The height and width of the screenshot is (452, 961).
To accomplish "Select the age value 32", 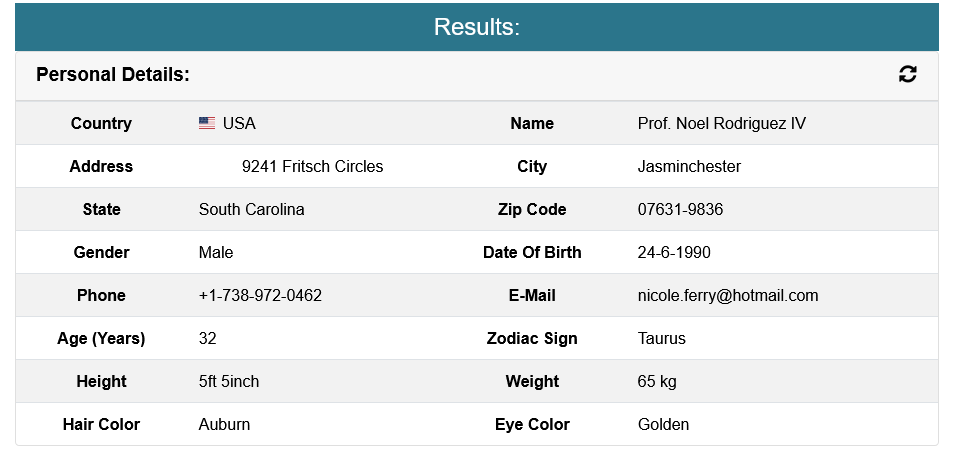I will coord(207,338).
